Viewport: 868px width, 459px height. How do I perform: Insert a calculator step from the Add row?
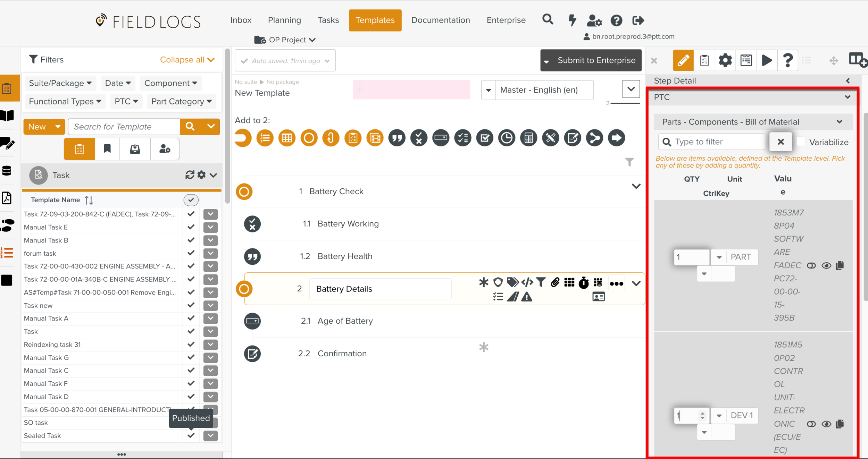528,138
